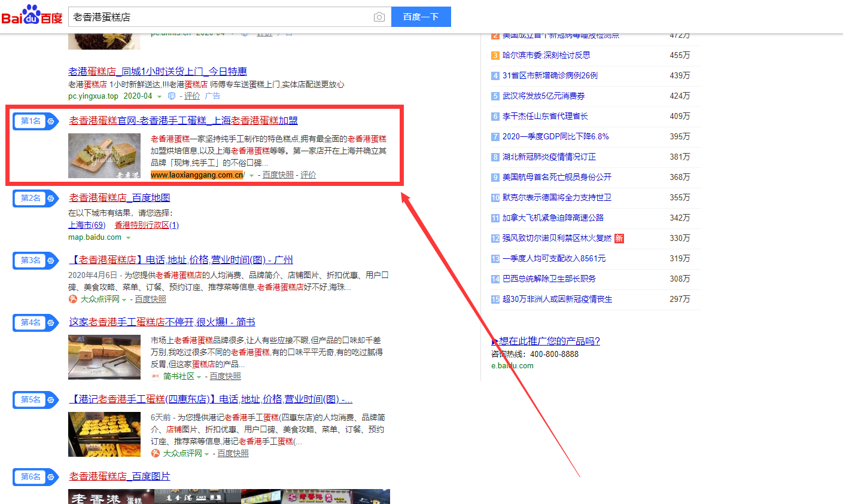The width and height of the screenshot is (843, 504).
Task: Select 香港特别行政区(1) city link
Action: click(147, 225)
